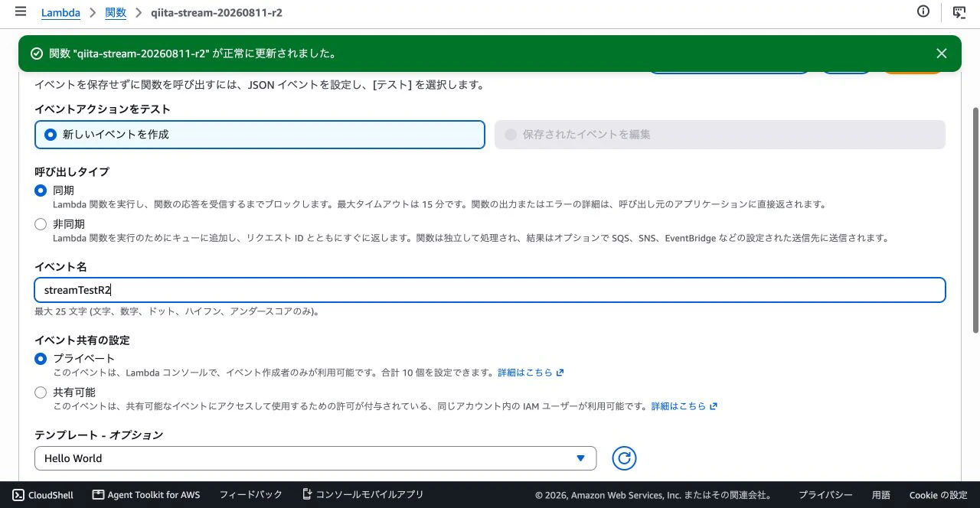The height and width of the screenshot is (508, 980).
Task: Open the 関数 breadcrumb link
Action: (x=116, y=13)
